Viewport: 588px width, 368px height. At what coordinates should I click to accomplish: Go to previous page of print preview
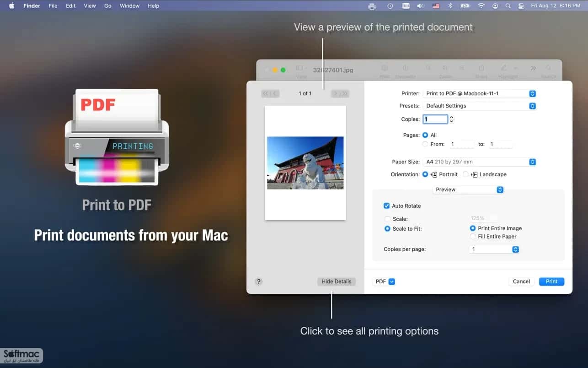tap(274, 93)
